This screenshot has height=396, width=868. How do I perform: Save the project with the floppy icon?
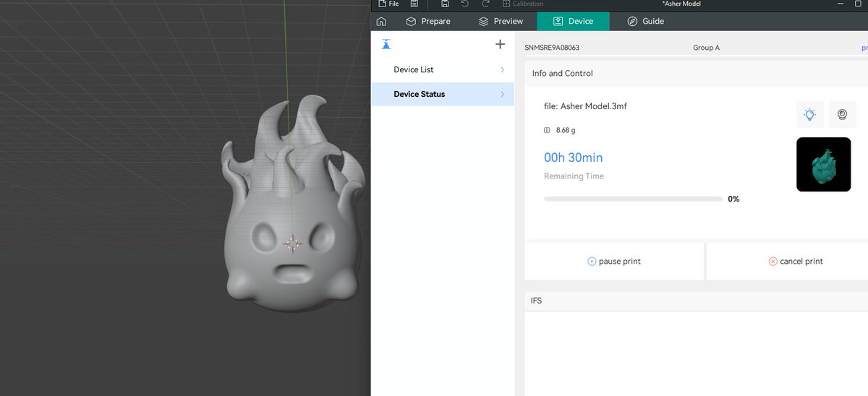tap(445, 4)
